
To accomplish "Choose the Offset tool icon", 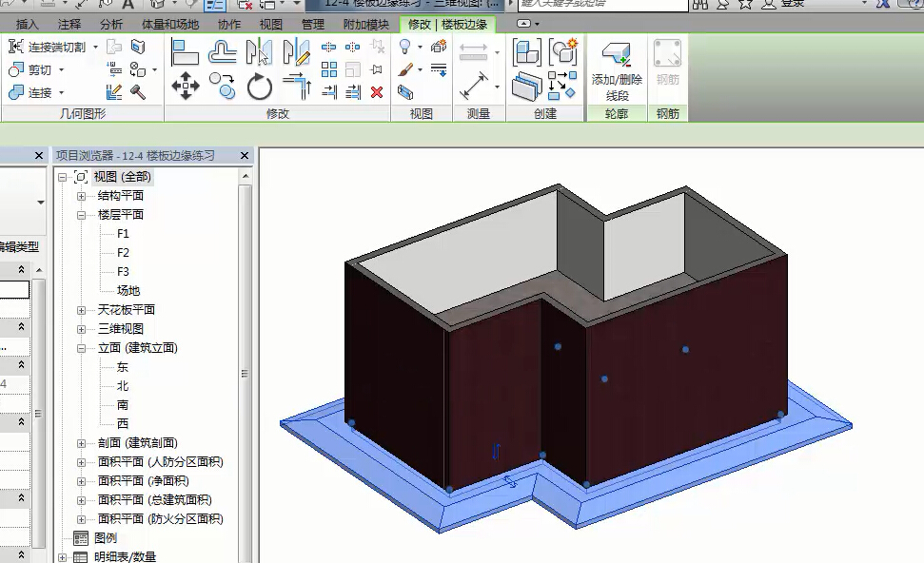I will pyautogui.click(x=223, y=51).
